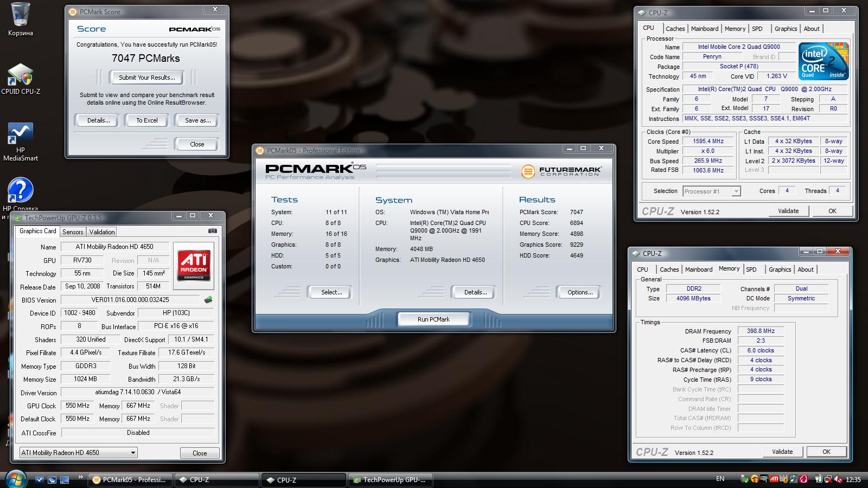The image size is (868, 488).
Task: Expand the quick launch overflow chevron
Action: click(81, 477)
